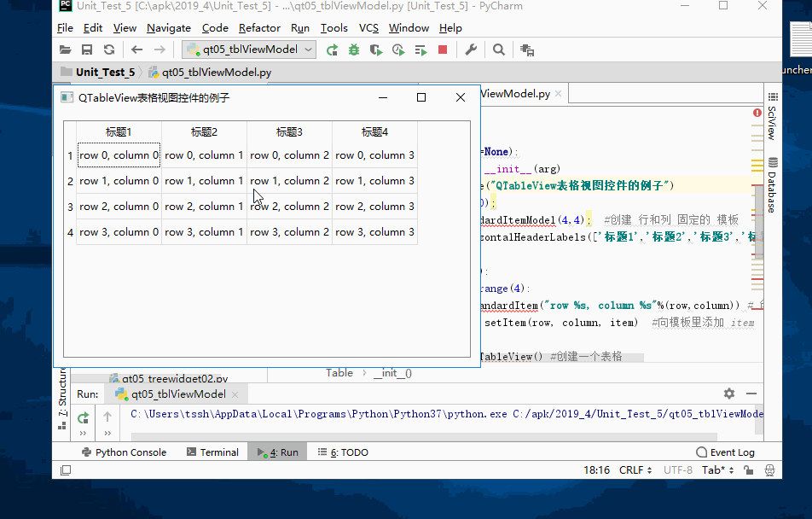Select row header 2 in the table
Screen dimensions: 812x519
[x=71, y=181]
